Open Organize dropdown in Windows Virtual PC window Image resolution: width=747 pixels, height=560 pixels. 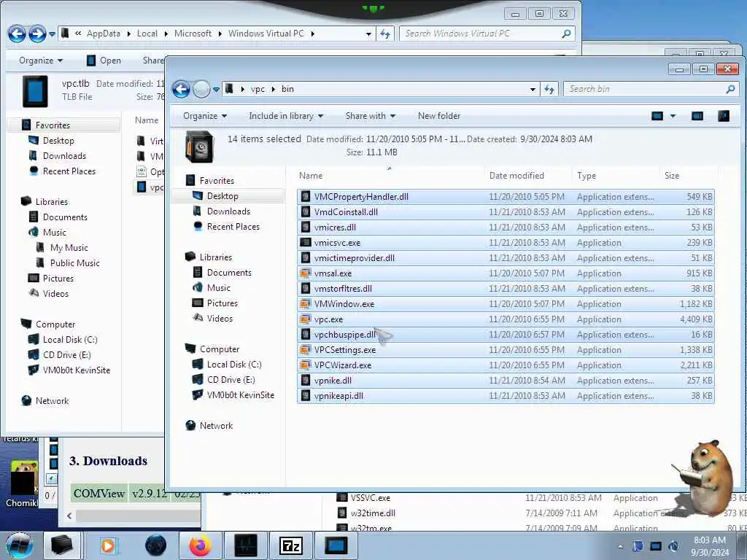[x=41, y=61]
